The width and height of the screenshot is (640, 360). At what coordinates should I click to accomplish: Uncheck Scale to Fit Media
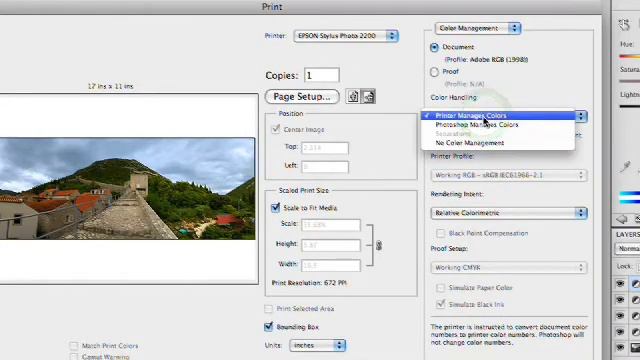(276, 208)
